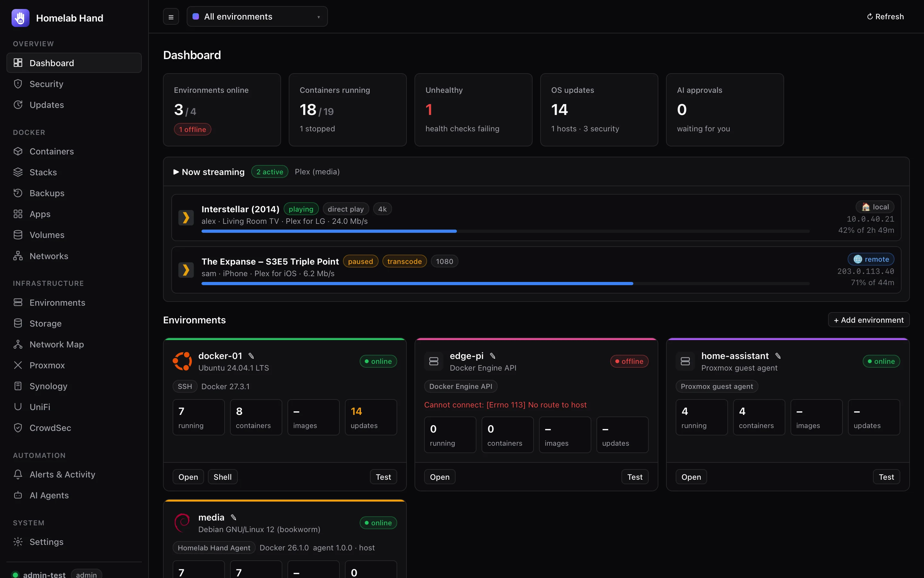Click the Debian logo on media card

[182, 522]
